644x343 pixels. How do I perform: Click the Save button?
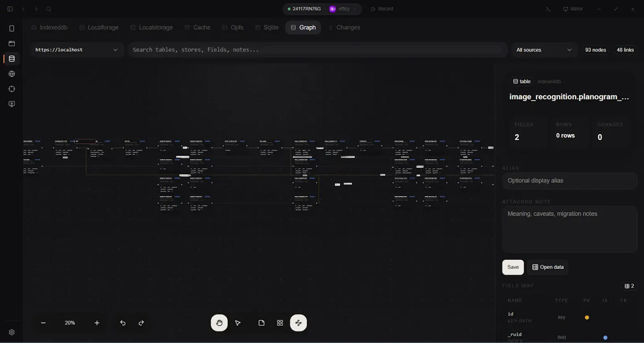[513, 267]
